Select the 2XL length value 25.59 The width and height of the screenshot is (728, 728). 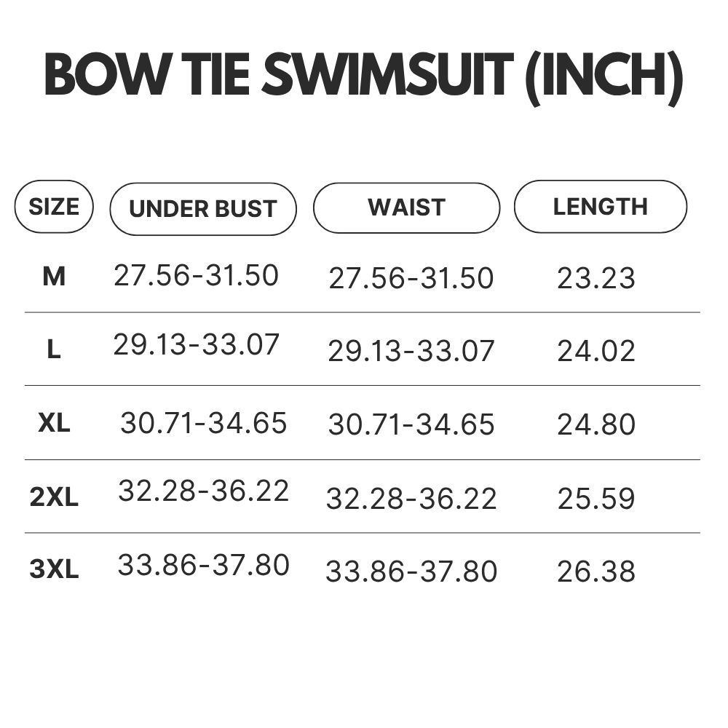(596, 499)
